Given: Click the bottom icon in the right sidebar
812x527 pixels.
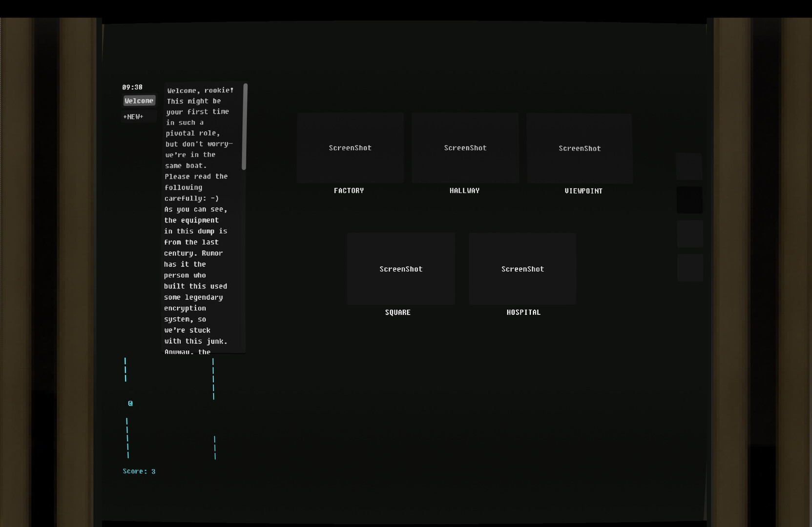Looking at the screenshot, I should pos(690,267).
